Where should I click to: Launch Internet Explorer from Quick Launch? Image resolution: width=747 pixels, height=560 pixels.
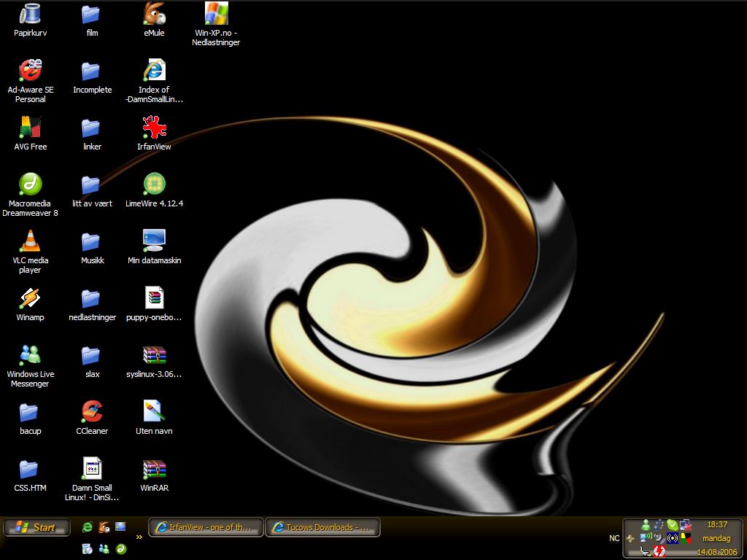(x=88, y=527)
